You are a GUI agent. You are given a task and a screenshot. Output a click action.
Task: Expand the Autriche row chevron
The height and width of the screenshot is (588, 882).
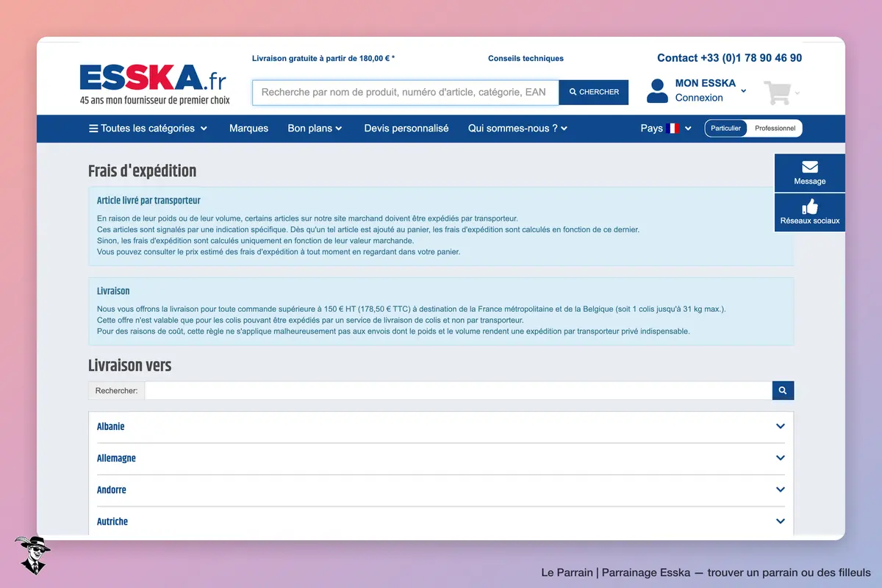click(781, 521)
